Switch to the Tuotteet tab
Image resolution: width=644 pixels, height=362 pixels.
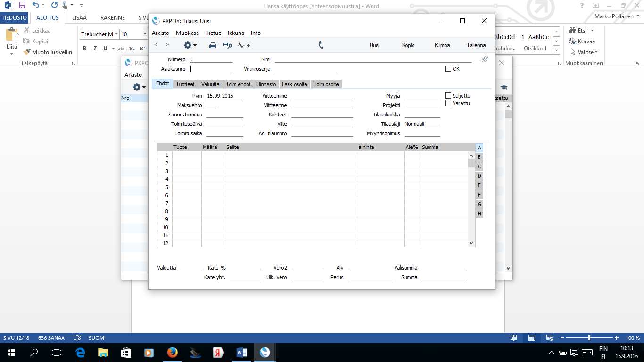(x=185, y=84)
